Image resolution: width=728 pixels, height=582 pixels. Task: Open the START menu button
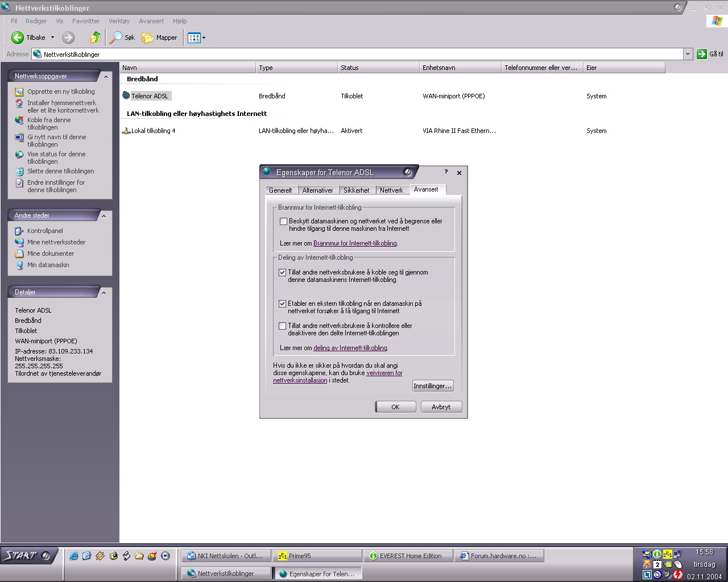tap(28, 555)
